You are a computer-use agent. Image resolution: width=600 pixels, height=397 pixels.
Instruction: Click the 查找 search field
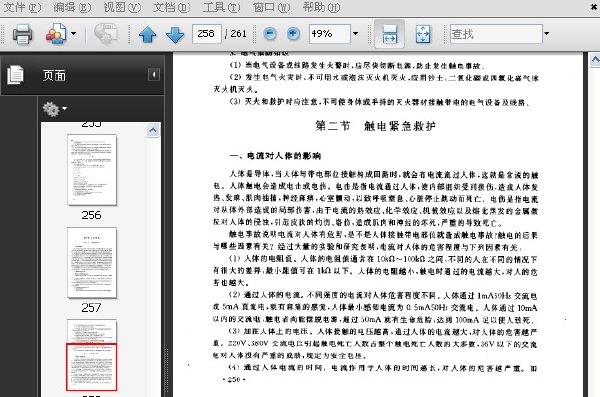click(496, 34)
